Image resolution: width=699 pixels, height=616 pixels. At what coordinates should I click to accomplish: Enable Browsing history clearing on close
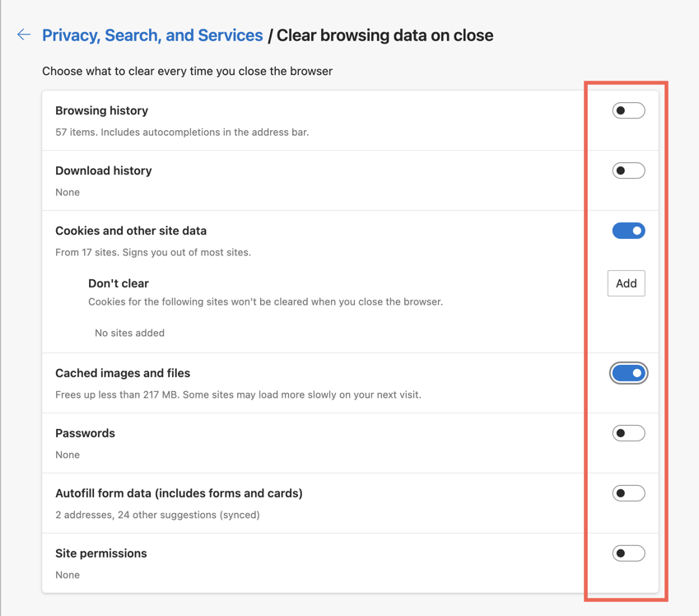(628, 110)
